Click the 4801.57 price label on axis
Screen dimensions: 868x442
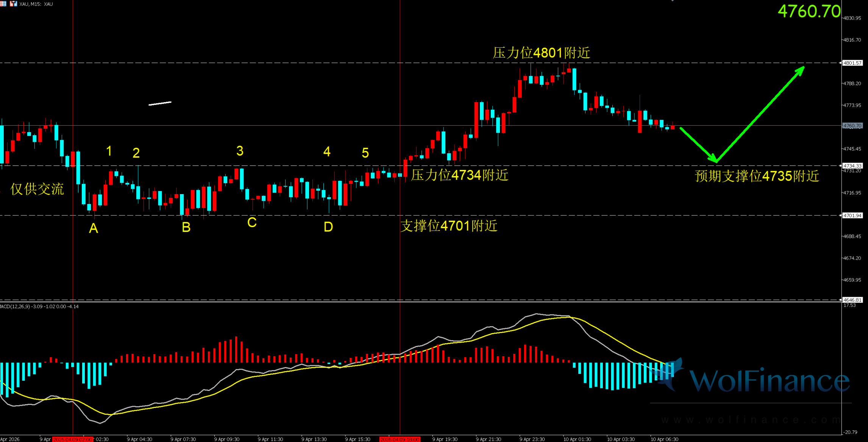852,63
